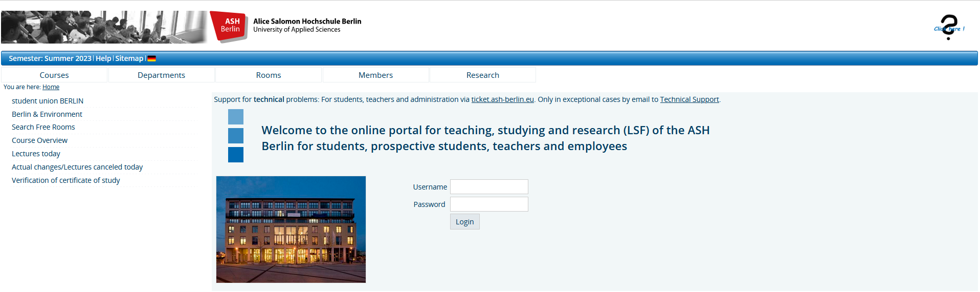The width and height of the screenshot is (980, 292).
Task: Focus the Password input field
Action: (x=489, y=204)
